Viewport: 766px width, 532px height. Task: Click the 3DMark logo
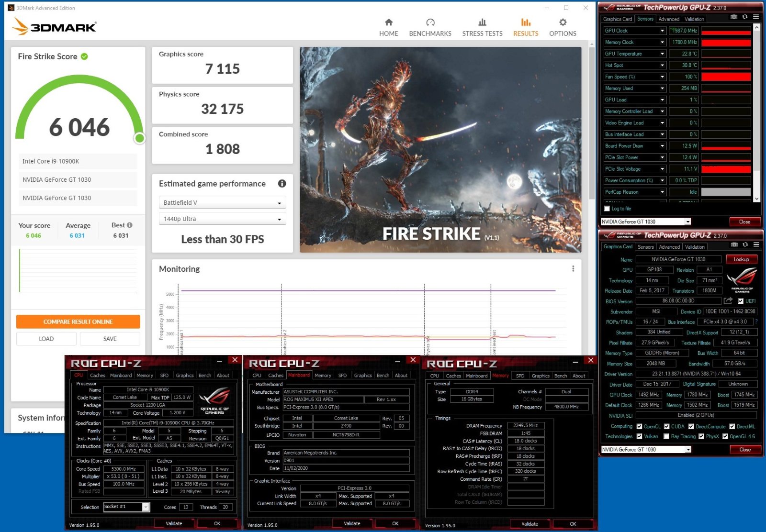click(54, 26)
